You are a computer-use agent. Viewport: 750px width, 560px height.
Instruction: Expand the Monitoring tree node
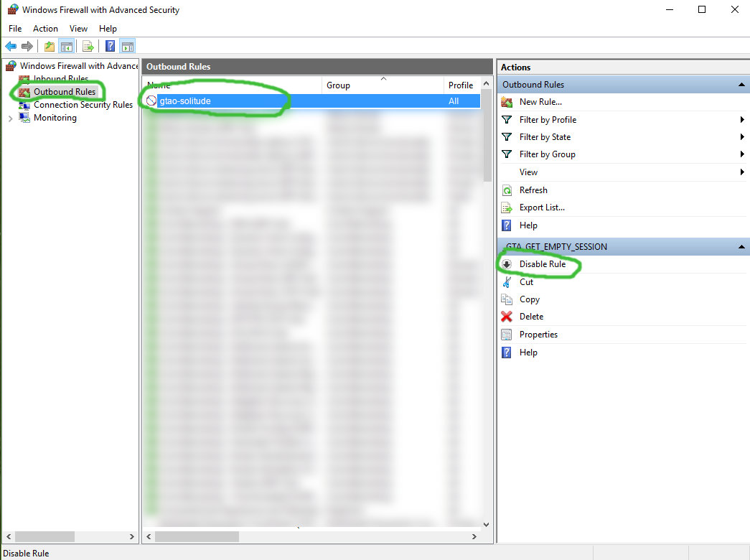11,118
